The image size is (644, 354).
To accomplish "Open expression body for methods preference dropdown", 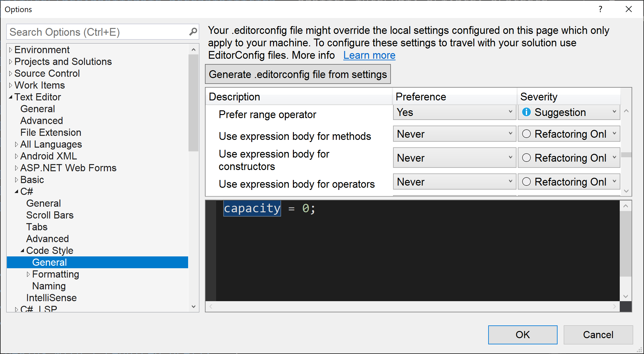I will pos(454,134).
